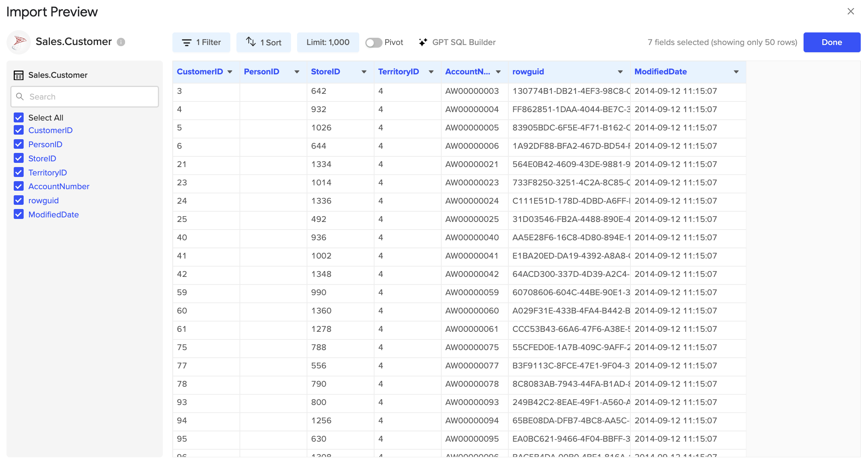Click the table icon beside Sales.Customer

pos(18,75)
